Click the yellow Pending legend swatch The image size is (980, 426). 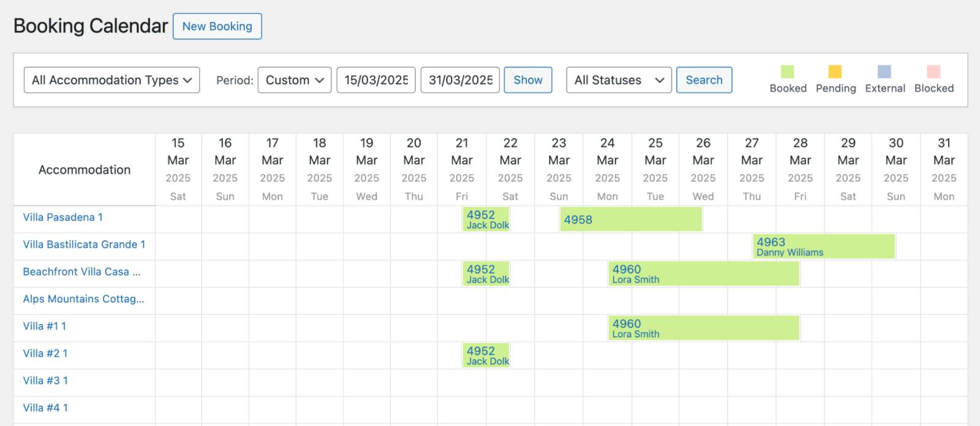(835, 72)
